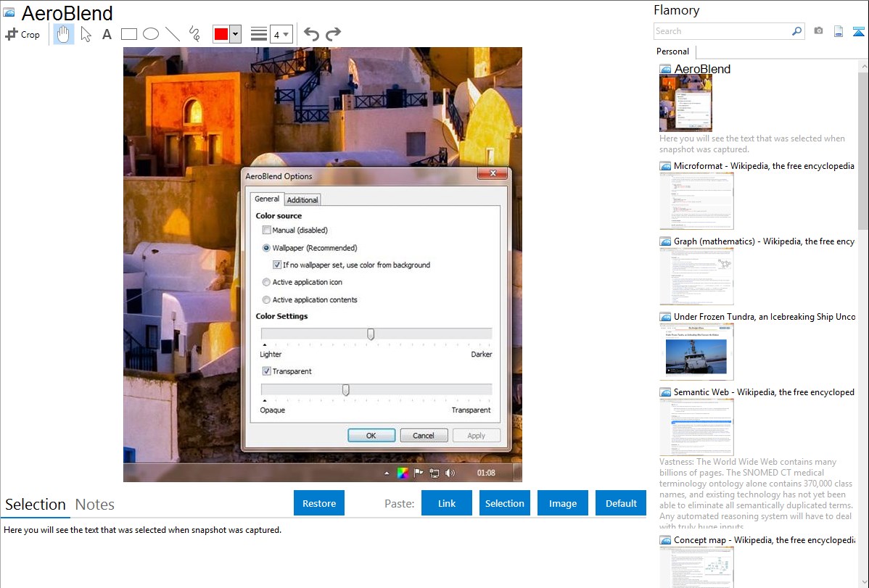Open the Additional tab in AeroBlend Options

302,200
